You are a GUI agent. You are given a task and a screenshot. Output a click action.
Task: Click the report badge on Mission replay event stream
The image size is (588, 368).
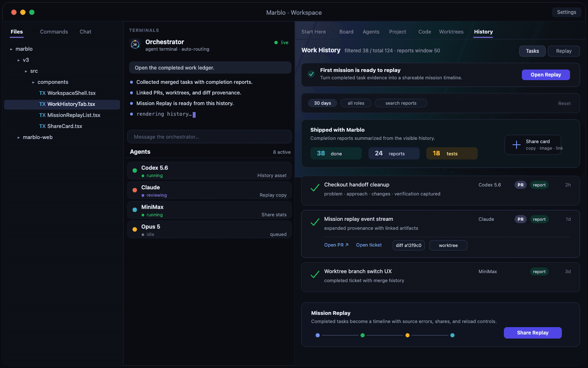click(x=539, y=219)
